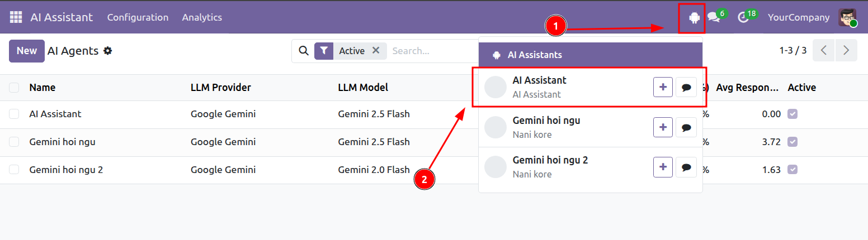Screen dimensions: 868x240
Task: Open the conversations icon with badge 6
Action: pyautogui.click(x=714, y=17)
